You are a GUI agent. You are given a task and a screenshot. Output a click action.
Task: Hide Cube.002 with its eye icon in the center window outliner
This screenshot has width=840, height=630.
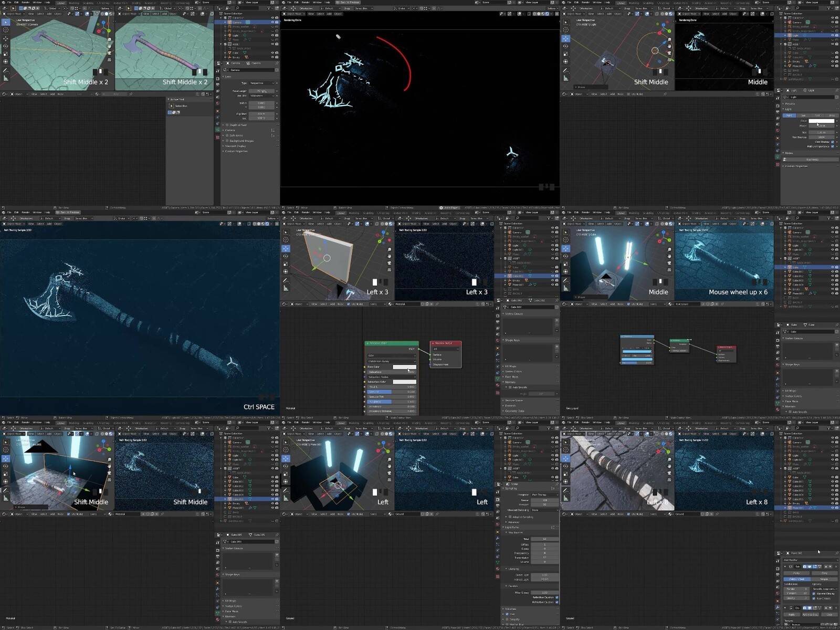(553, 276)
